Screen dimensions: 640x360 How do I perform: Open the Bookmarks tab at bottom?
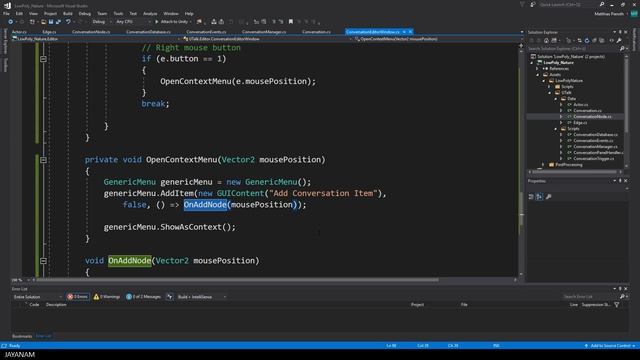coord(22,336)
